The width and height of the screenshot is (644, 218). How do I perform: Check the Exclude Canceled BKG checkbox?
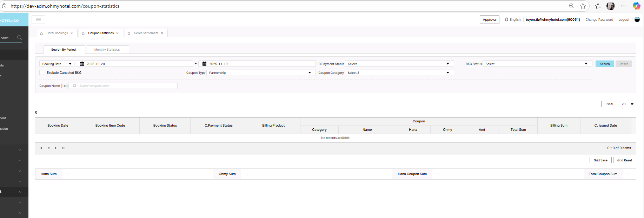(x=42, y=73)
